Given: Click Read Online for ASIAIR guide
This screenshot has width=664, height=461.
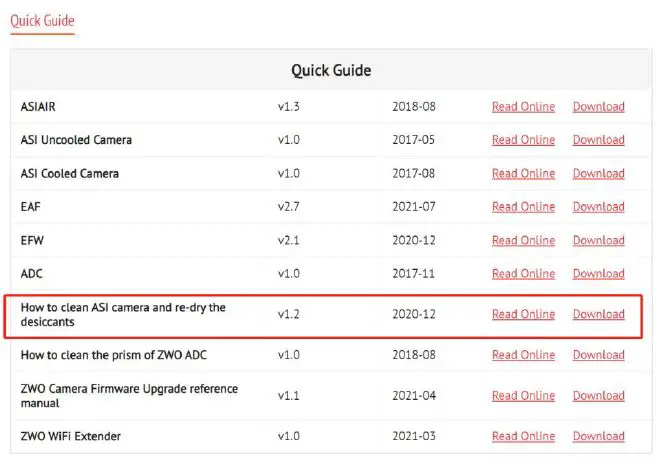Looking at the screenshot, I should tap(523, 107).
